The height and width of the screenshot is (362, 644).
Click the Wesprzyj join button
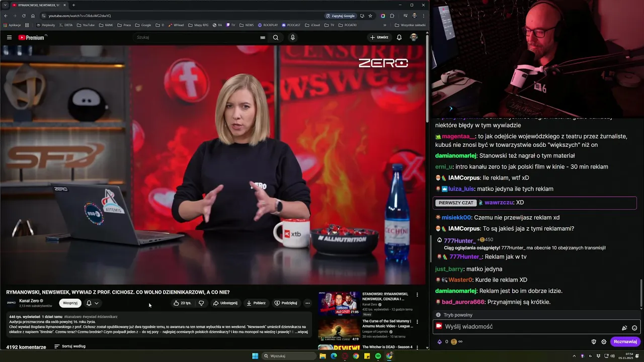tap(70, 303)
